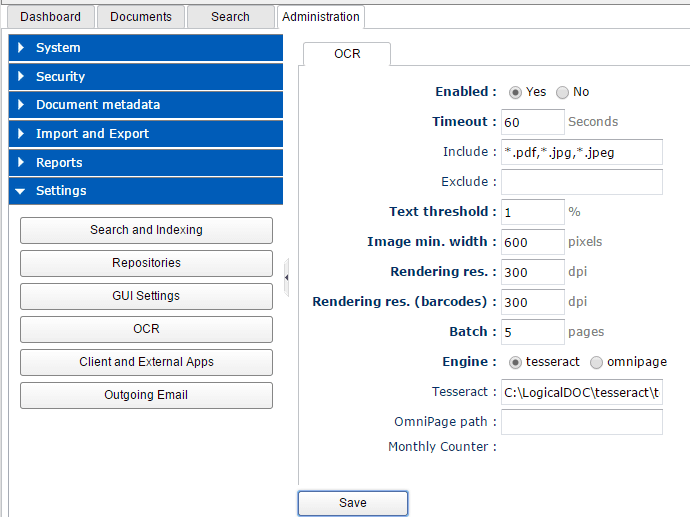This screenshot has width=690, height=517.
Task: Click the Engine label
Action: [469, 362]
